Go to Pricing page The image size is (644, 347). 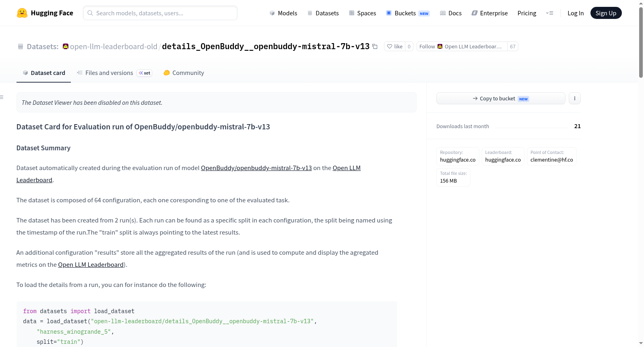pos(527,13)
